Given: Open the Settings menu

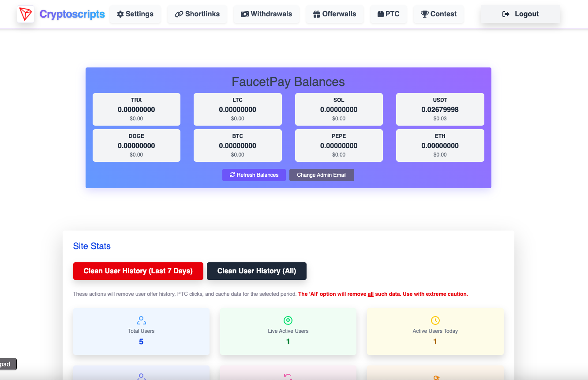Looking at the screenshot, I should [x=135, y=14].
